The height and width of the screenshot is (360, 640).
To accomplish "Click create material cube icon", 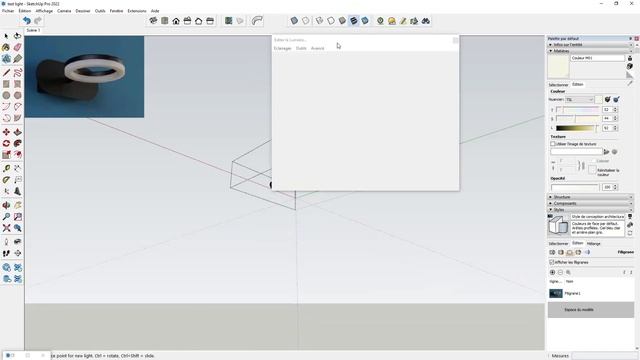I will click(630, 66).
